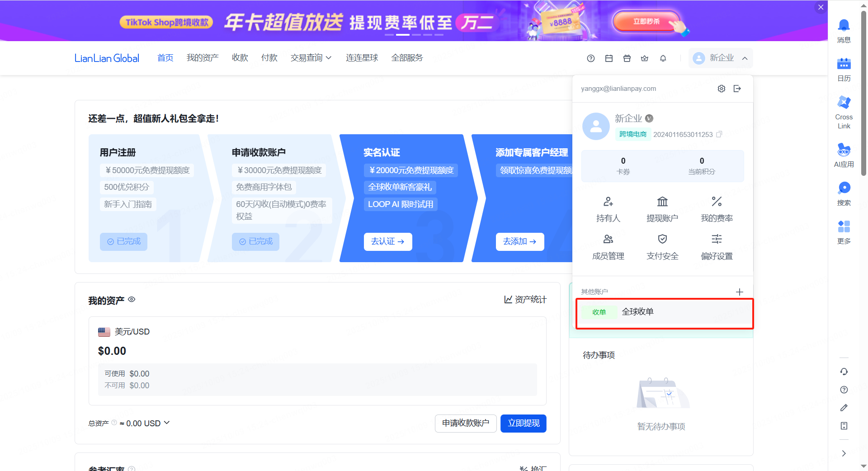Toggle asset visibility eye next to 我的资产
868x471 pixels.
(x=132, y=299)
